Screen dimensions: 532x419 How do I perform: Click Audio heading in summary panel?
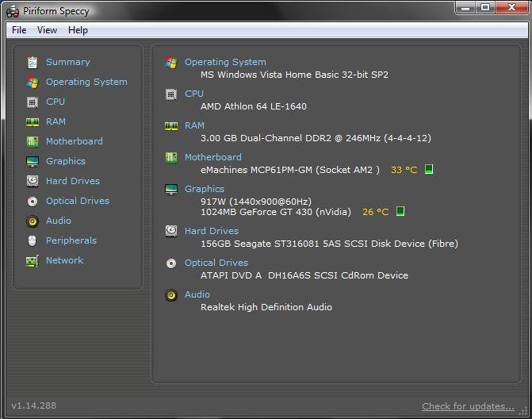tap(197, 294)
